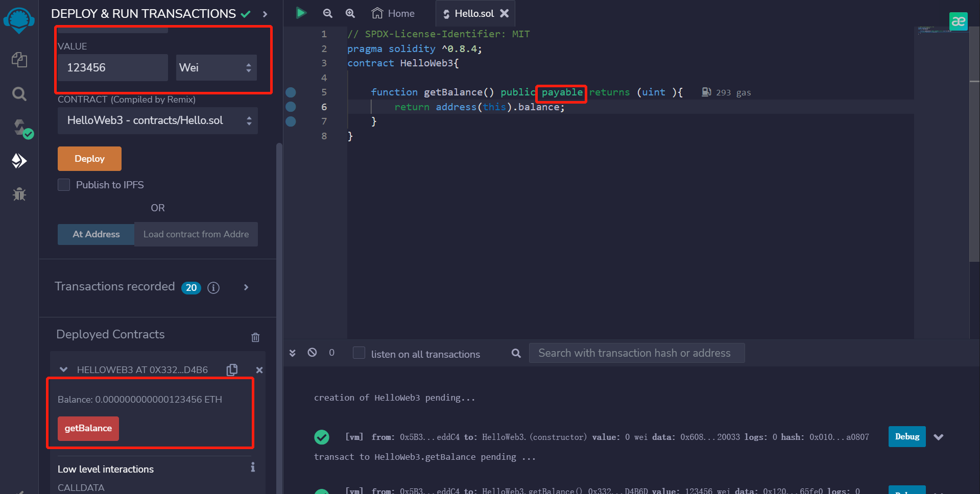Click the gas estimate icon on line 5
980x494 pixels.
click(706, 92)
